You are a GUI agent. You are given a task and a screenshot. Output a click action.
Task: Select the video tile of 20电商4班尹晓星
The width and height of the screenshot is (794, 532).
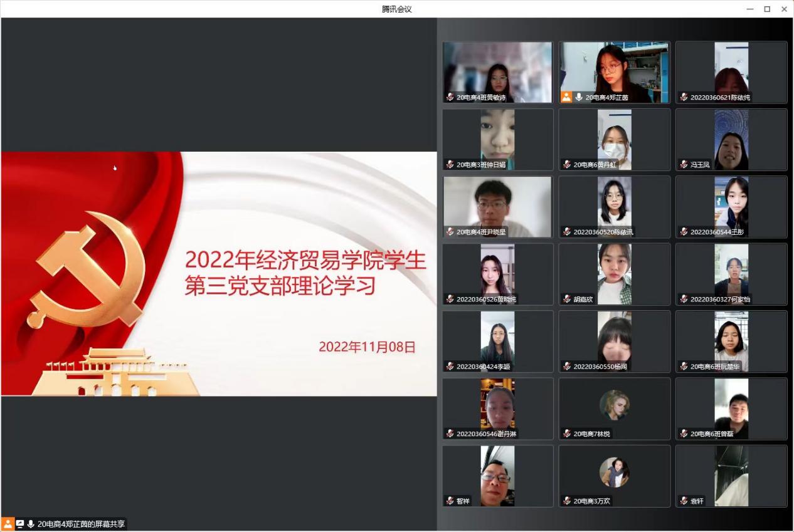point(497,206)
